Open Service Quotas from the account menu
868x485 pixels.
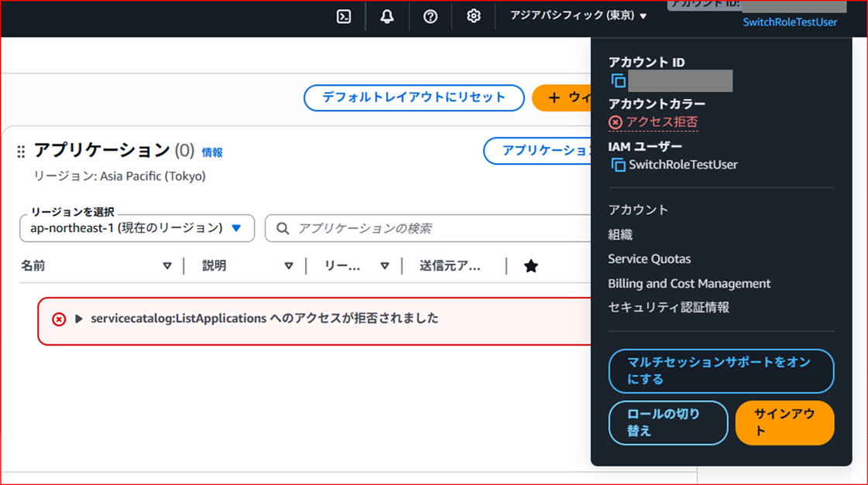(x=649, y=258)
